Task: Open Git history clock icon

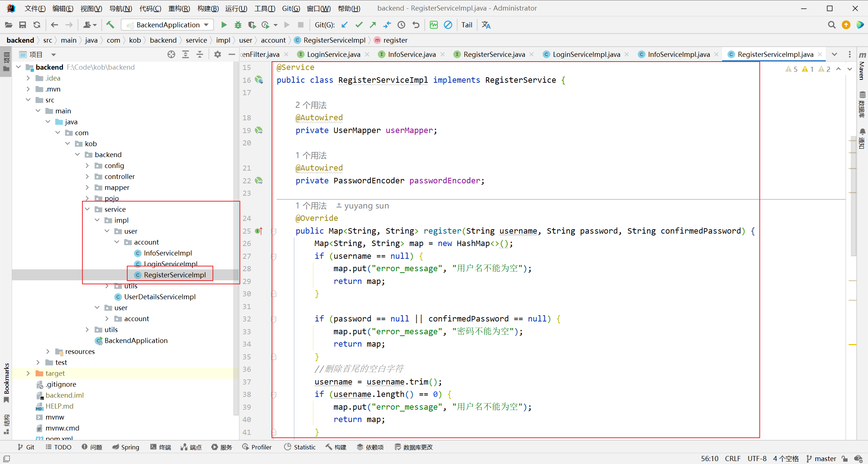Action: click(401, 25)
